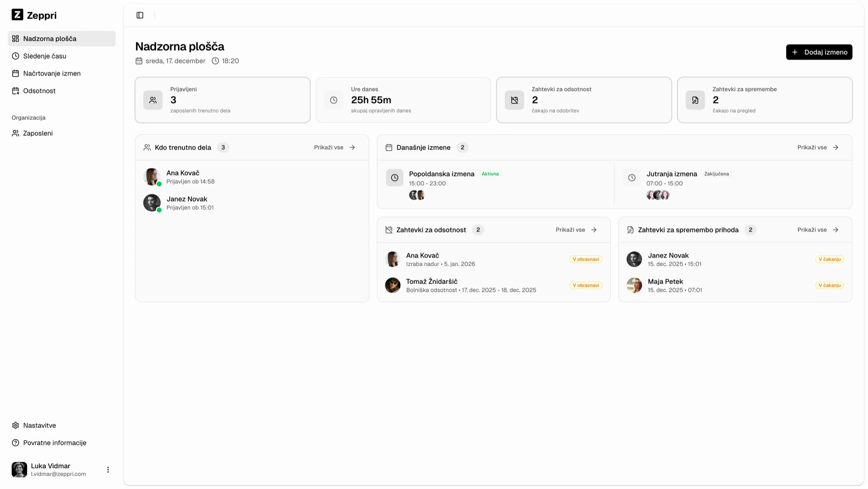
Task: Click Ana Kovač's avatar in working list
Action: [x=152, y=177]
